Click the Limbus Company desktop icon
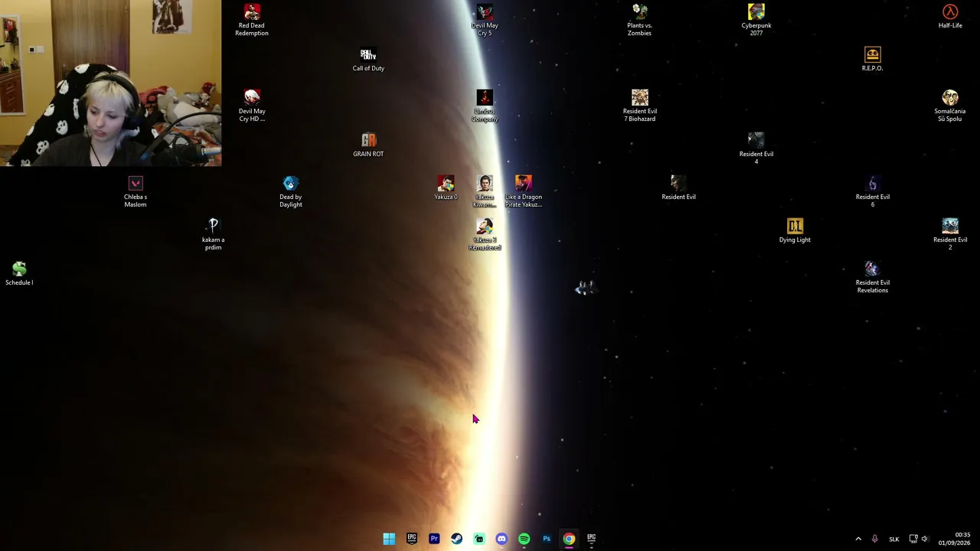 (x=485, y=106)
